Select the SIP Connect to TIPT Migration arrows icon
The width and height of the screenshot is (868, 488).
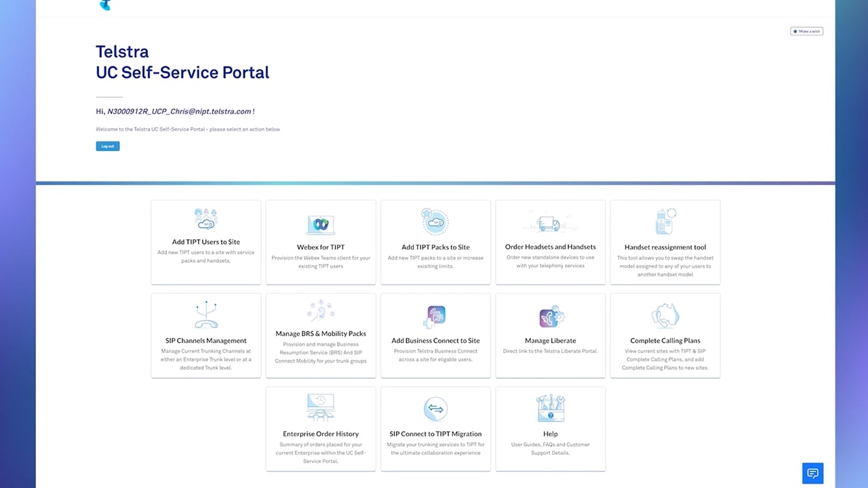click(x=435, y=409)
